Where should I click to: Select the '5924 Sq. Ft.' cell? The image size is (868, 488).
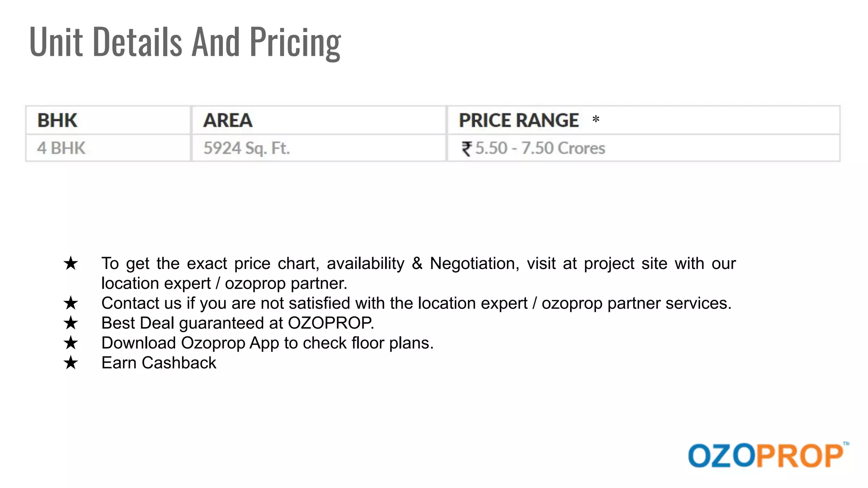click(x=247, y=148)
